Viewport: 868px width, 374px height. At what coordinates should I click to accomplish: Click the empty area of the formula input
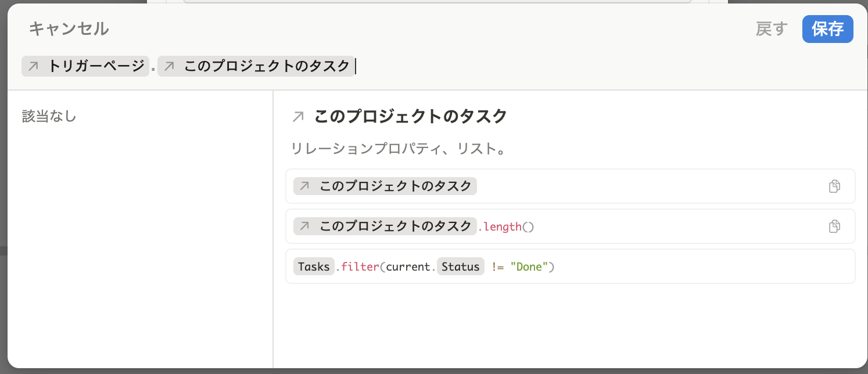click(581, 66)
